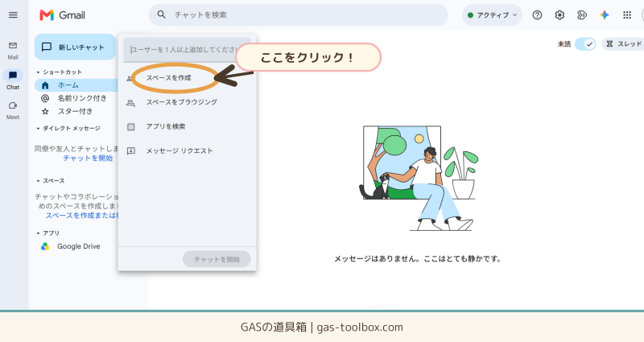The image size is (644, 342).
Task: Focus the チャットを検索 search field
Action: [x=298, y=14]
